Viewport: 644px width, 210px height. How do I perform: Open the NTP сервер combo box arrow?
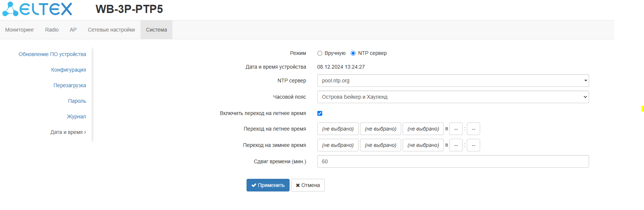(x=585, y=81)
